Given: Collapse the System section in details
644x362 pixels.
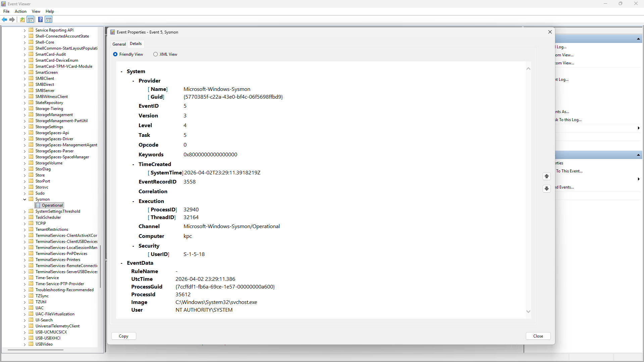Looking at the screenshot, I should (121, 71).
